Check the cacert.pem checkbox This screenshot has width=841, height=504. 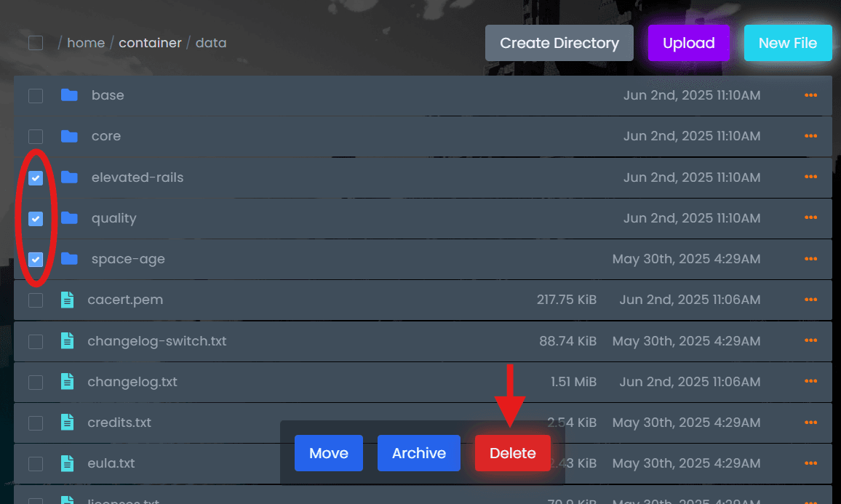36,300
